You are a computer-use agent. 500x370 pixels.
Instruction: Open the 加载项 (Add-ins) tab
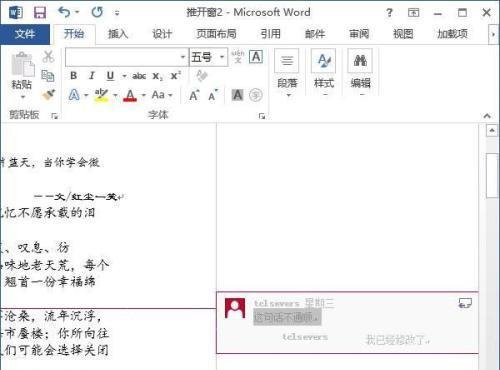(452, 34)
